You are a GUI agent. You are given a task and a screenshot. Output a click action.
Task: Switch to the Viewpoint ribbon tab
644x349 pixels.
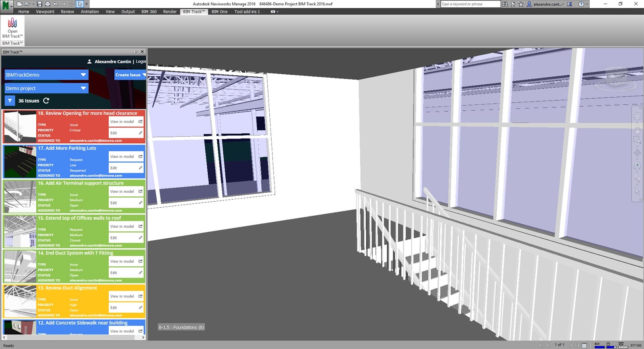tap(45, 12)
